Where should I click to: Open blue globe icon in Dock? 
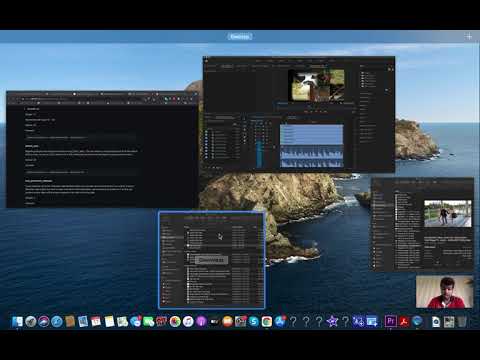417,322
